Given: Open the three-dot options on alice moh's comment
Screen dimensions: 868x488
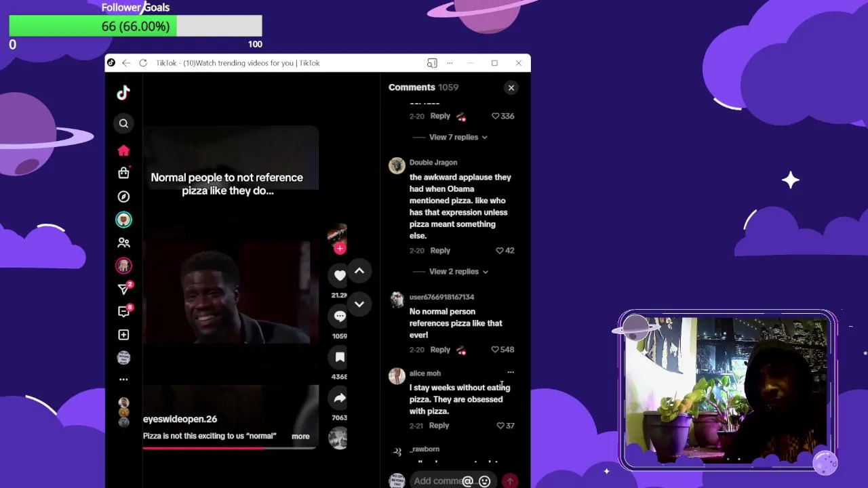Looking at the screenshot, I should tap(511, 372).
